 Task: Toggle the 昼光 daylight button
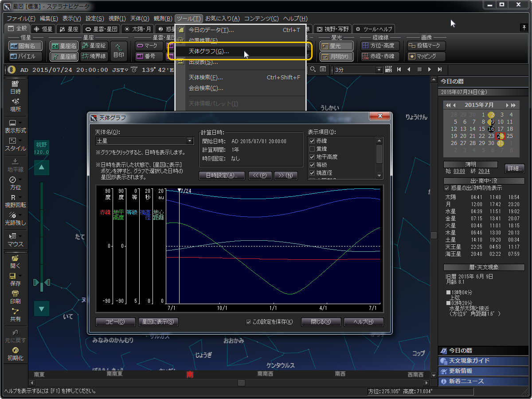(336, 46)
